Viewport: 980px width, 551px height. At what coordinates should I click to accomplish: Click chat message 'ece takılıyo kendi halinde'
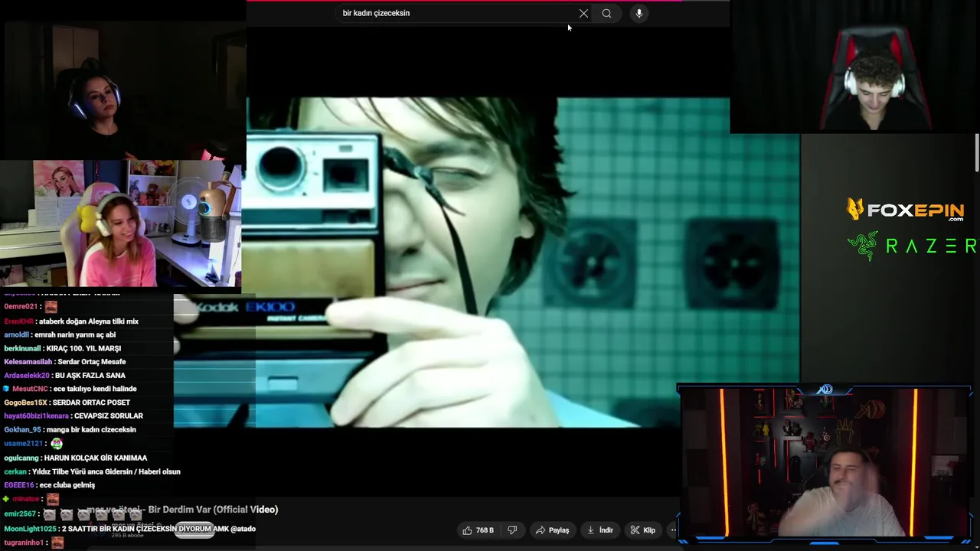(95, 389)
